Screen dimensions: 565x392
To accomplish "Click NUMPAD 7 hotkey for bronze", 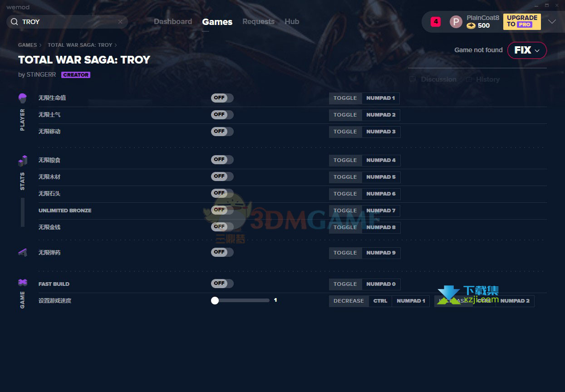I will pyautogui.click(x=381, y=211).
